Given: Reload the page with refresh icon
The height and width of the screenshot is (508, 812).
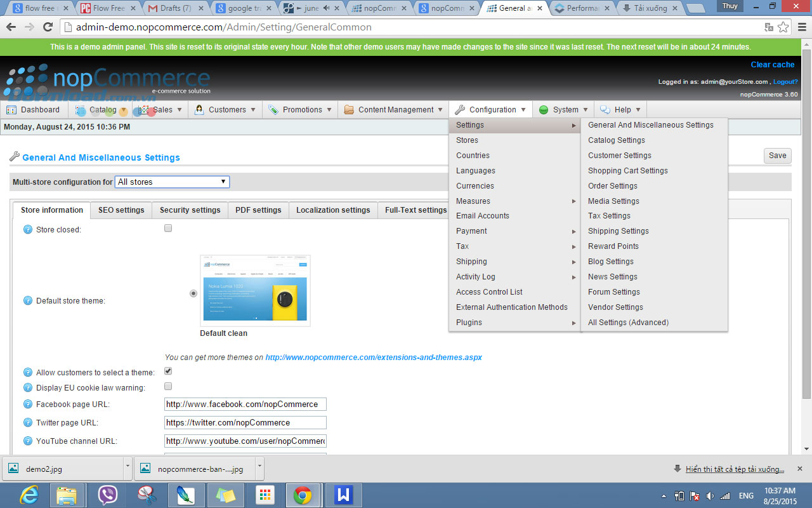Looking at the screenshot, I should point(48,27).
